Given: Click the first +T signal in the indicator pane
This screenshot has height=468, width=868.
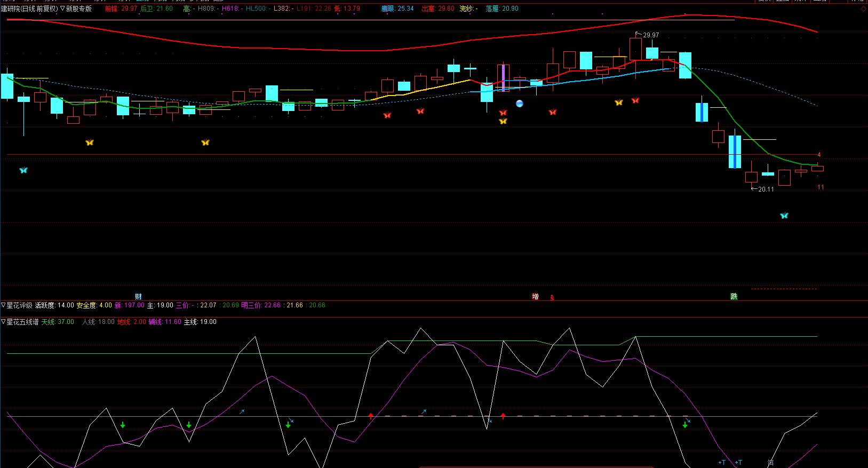Looking at the screenshot, I should tap(722, 463).
